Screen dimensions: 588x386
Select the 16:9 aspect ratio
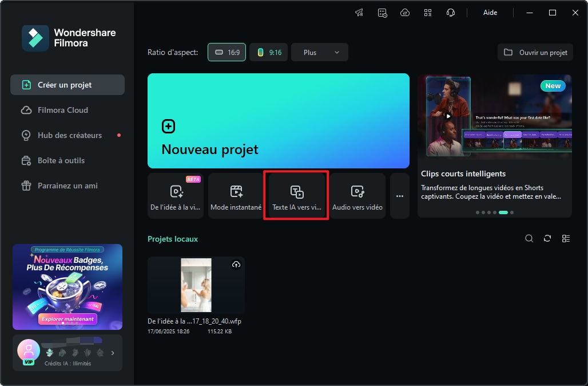tap(227, 52)
